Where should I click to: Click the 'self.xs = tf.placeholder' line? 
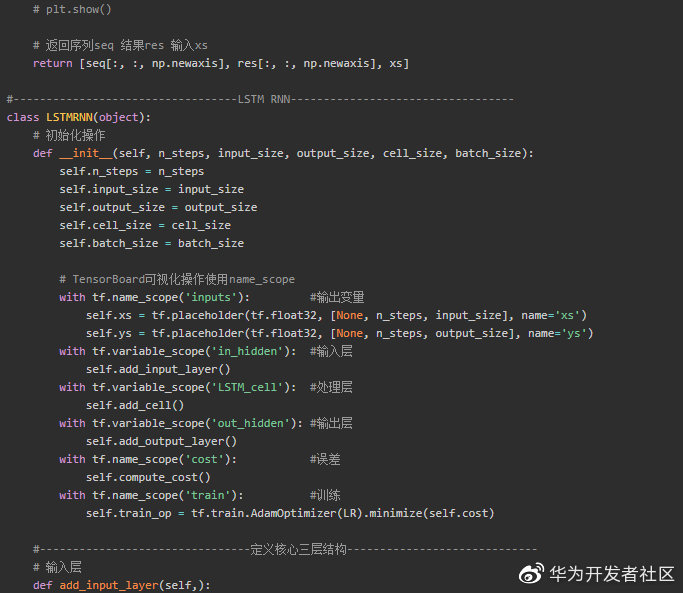tap(336, 315)
